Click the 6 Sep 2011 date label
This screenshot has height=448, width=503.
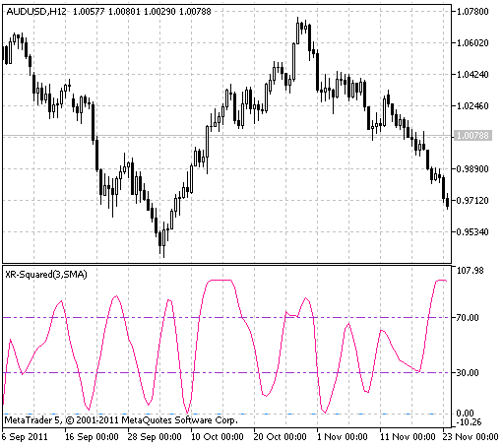(x=25, y=437)
